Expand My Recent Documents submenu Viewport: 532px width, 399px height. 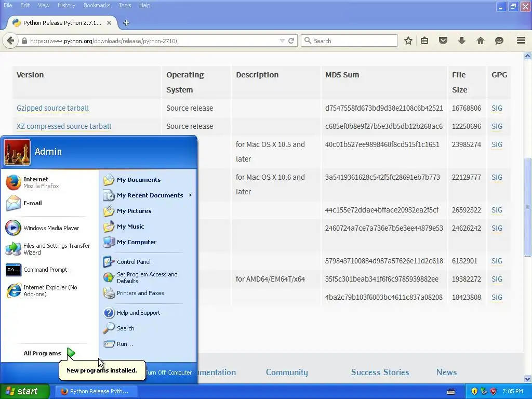point(148,195)
